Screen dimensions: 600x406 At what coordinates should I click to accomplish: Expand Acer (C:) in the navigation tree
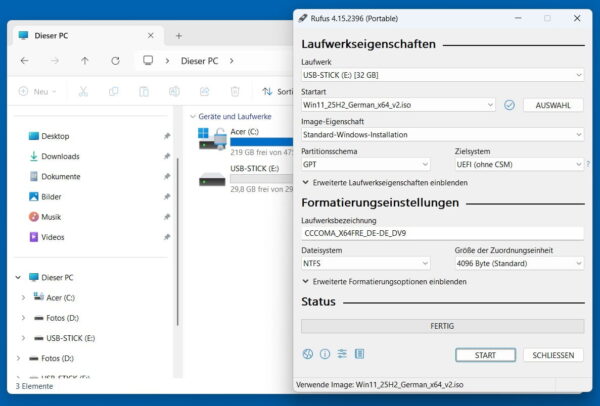coord(23,297)
